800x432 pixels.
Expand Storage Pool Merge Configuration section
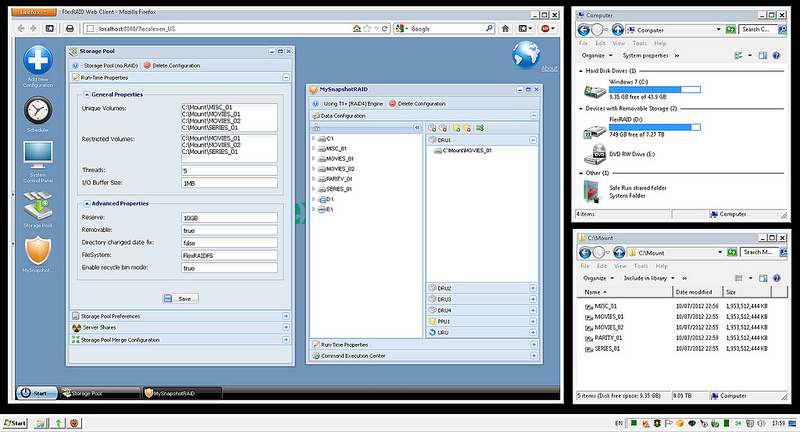click(286, 340)
